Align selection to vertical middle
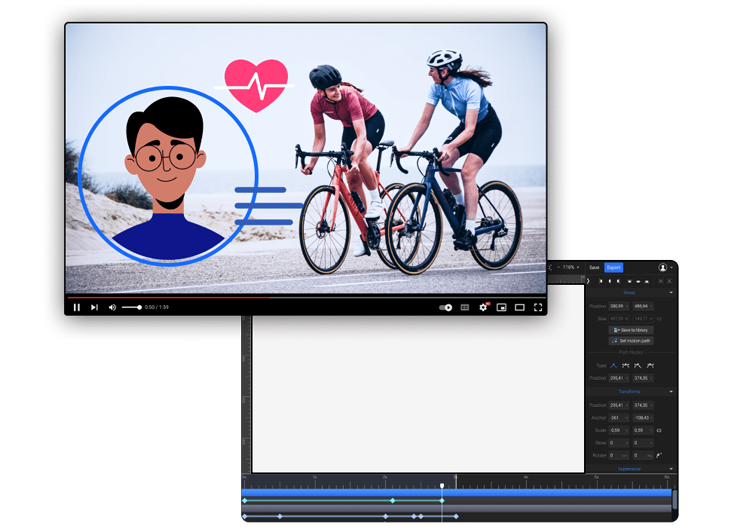 pyautogui.click(x=638, y=281)
